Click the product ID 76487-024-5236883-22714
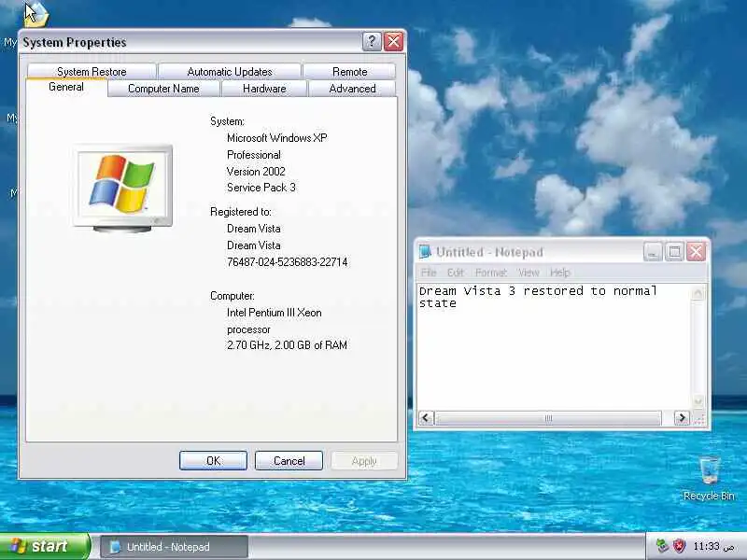The width and height of the screenshot is (747, 560). (x=288, y=262)
